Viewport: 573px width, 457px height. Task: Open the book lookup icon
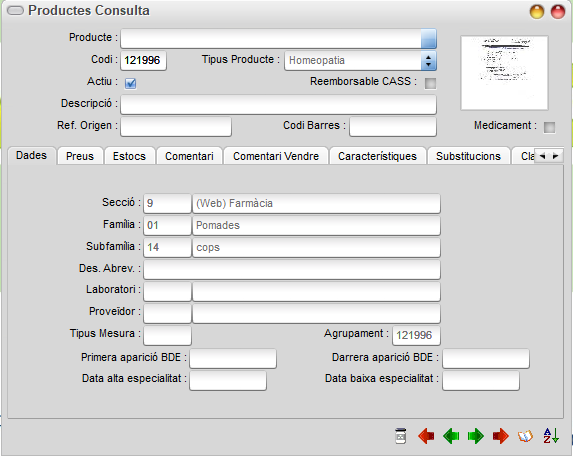click(525, 436)
